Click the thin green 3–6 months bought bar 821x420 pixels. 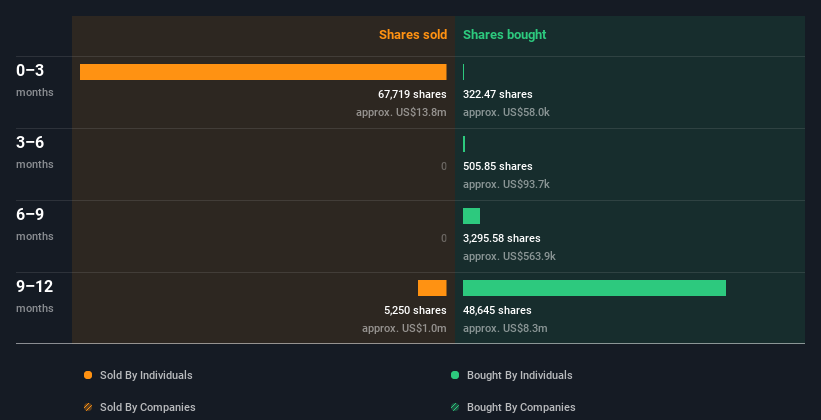tap(464, 144)
